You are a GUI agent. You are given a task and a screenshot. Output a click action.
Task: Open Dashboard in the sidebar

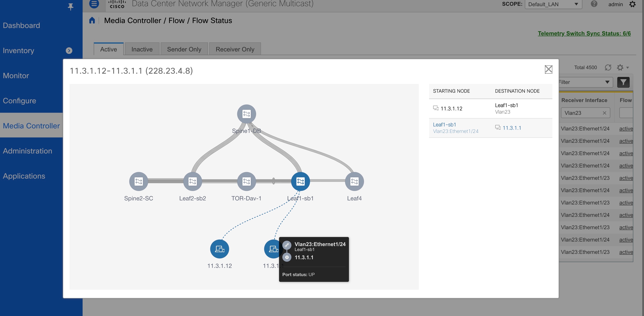pos(22,25)
